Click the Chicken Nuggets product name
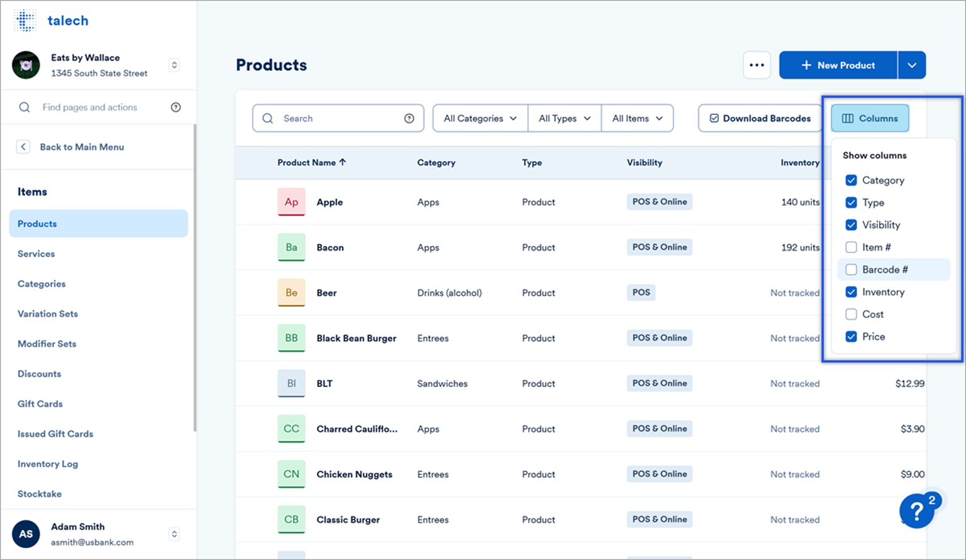Viewport: 966px width, 560px height. click(354, 475)
